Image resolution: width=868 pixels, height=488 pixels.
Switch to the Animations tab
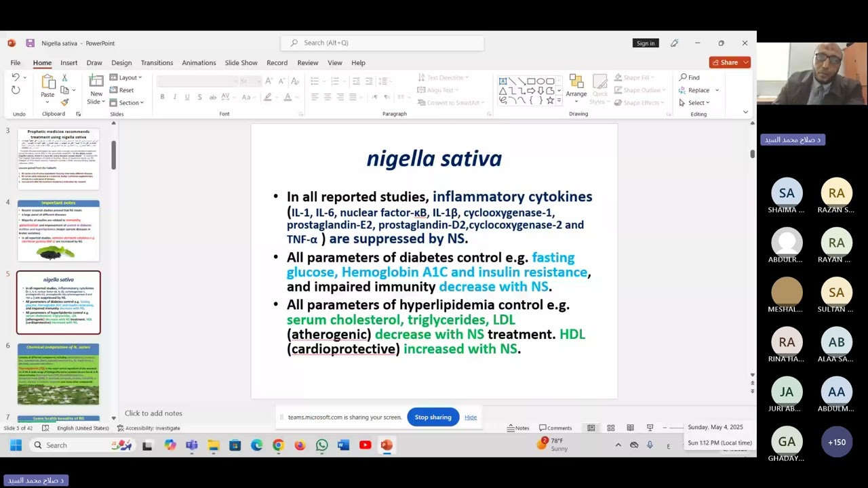(199, 62)
